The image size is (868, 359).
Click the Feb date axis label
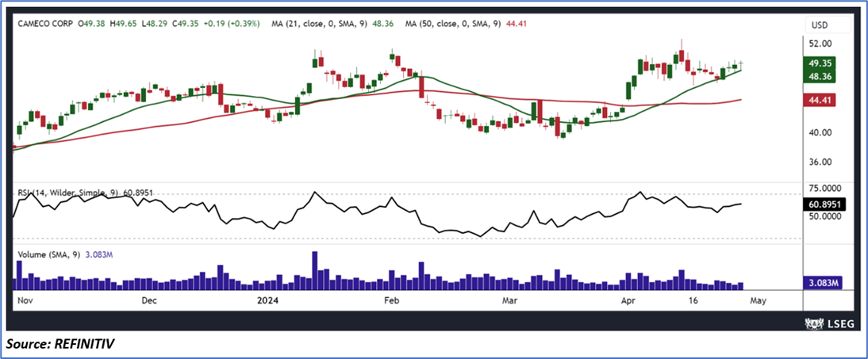click(391, 301)
